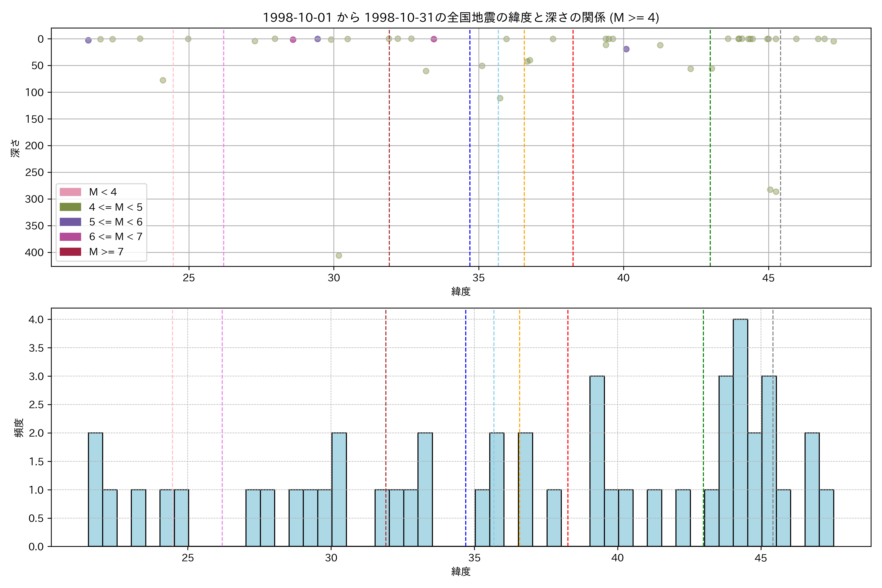Image resolution: width=882 pixels, height=588 pixels.
Task: Click the leftmost histogram bar with frequency 2.0
Action: tap(95, 489)
